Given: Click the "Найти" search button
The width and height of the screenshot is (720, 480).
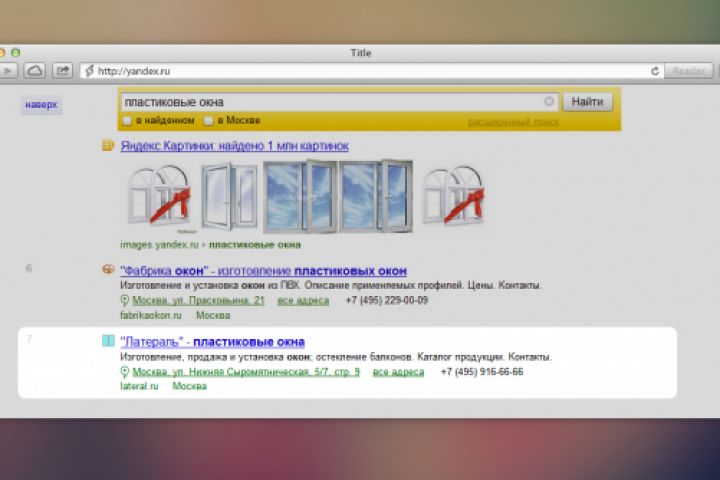Looking at the screenshot, I should pos(587,102).
